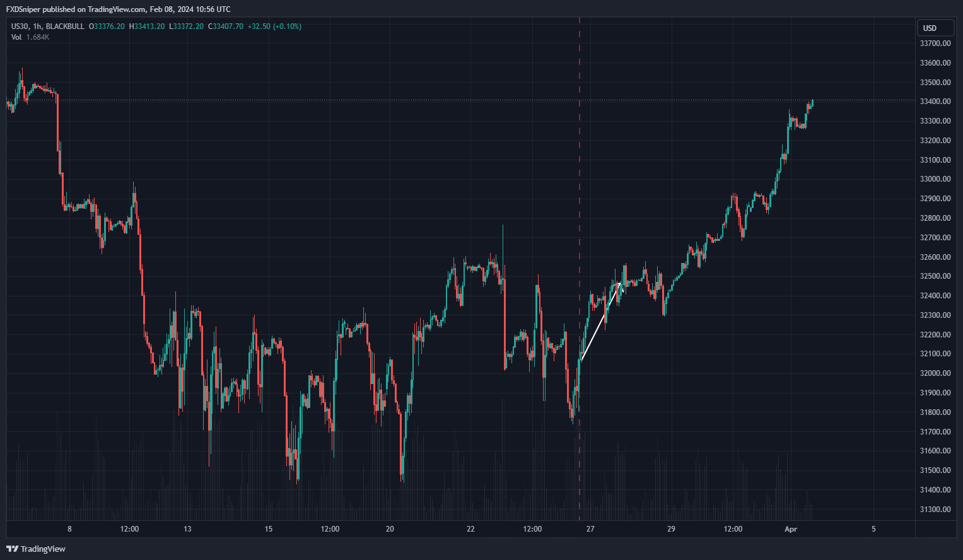
Task: Click the 33400.00 price axis label
Action: pyautogui.click(x=935, y=102)
